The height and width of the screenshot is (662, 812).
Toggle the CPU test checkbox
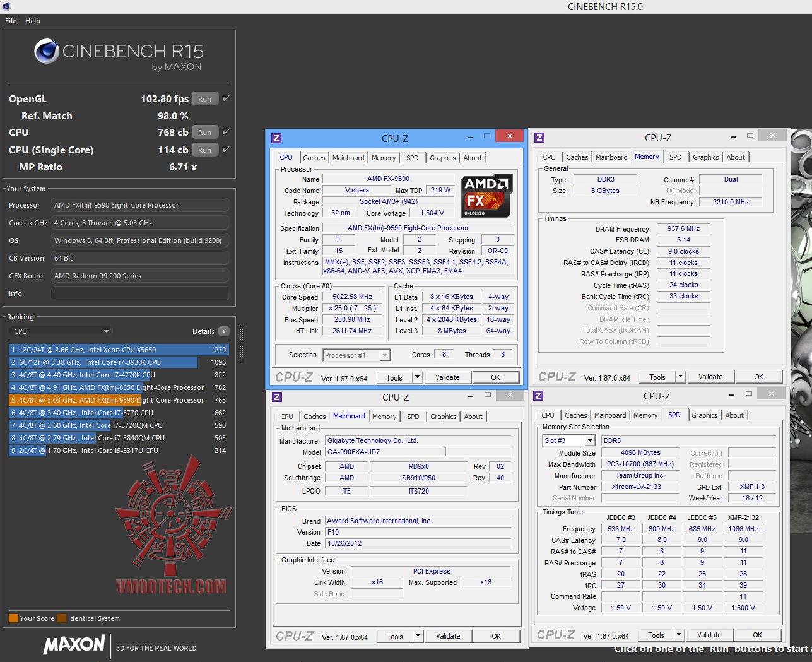(226, 131)
